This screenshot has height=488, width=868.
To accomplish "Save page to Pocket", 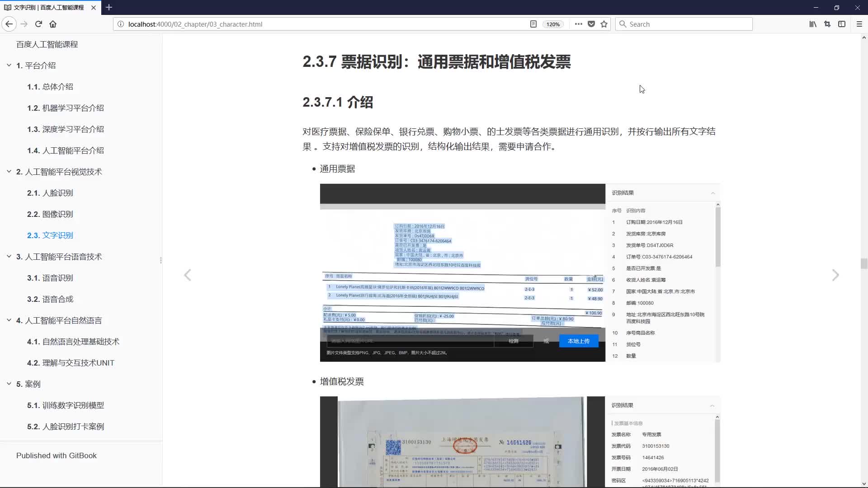I will 591,24.
